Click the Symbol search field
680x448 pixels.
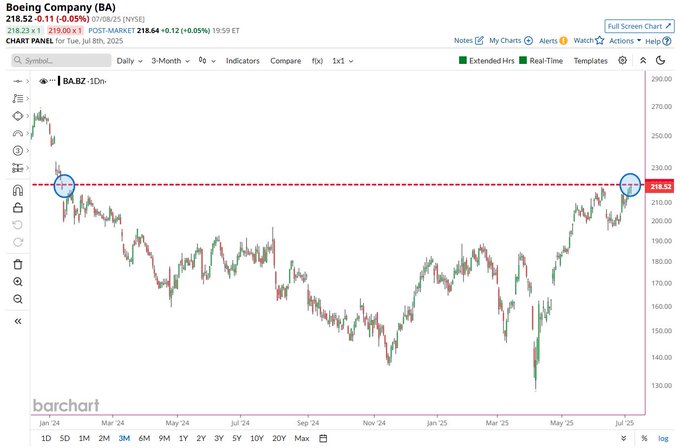[x=61, y=60]
